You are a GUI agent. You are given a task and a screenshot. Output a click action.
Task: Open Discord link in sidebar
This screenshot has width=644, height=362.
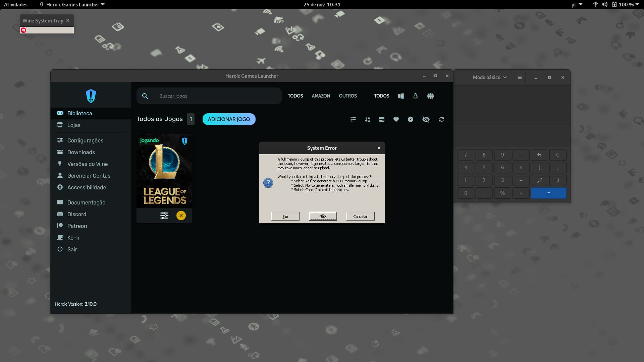pyautogui.click(x=91, y=214)
